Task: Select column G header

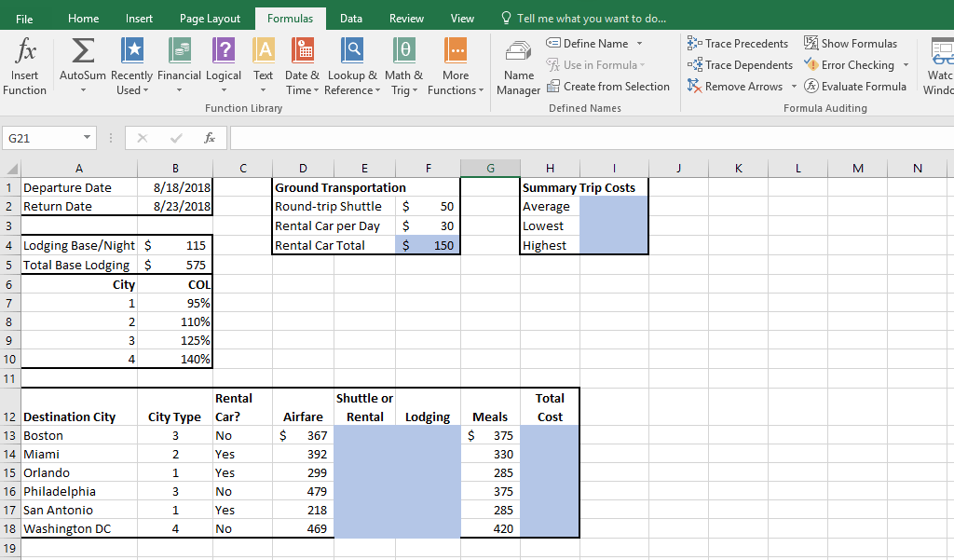Action: point(490,169)
